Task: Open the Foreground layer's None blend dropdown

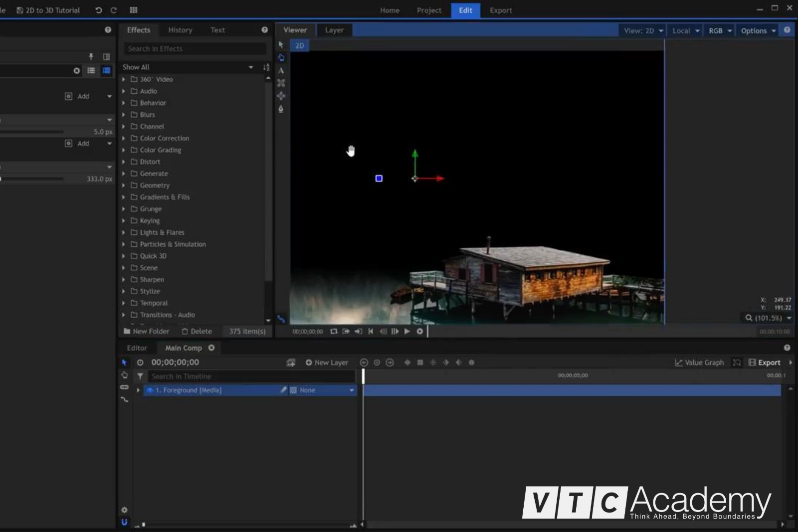Action: [x=352, y=390]
